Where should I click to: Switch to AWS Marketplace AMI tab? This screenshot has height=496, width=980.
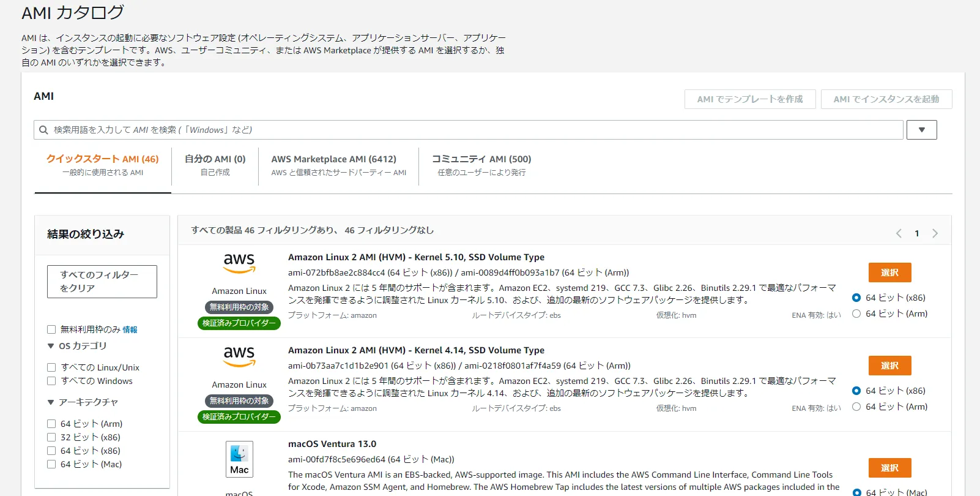339,165
